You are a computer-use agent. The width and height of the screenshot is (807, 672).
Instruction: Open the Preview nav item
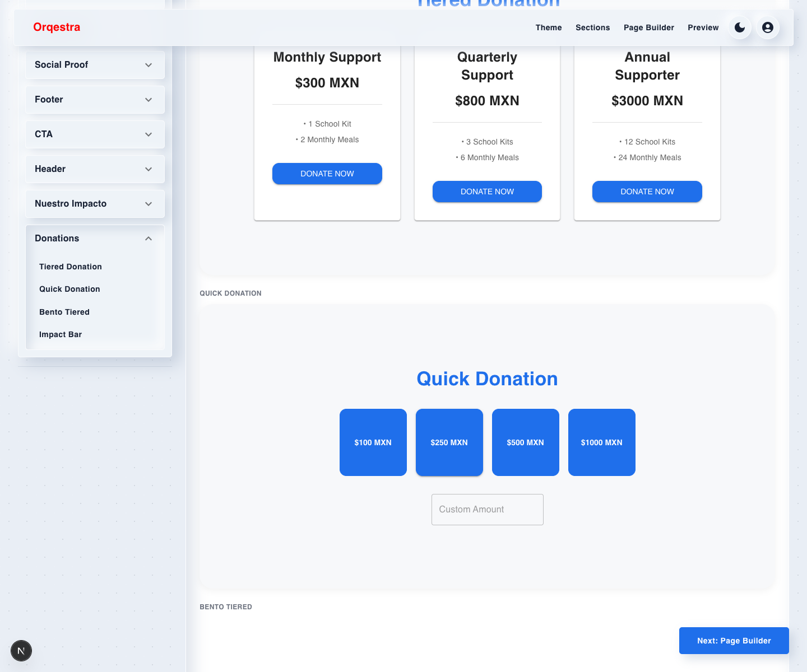click(x=703, y=27)
